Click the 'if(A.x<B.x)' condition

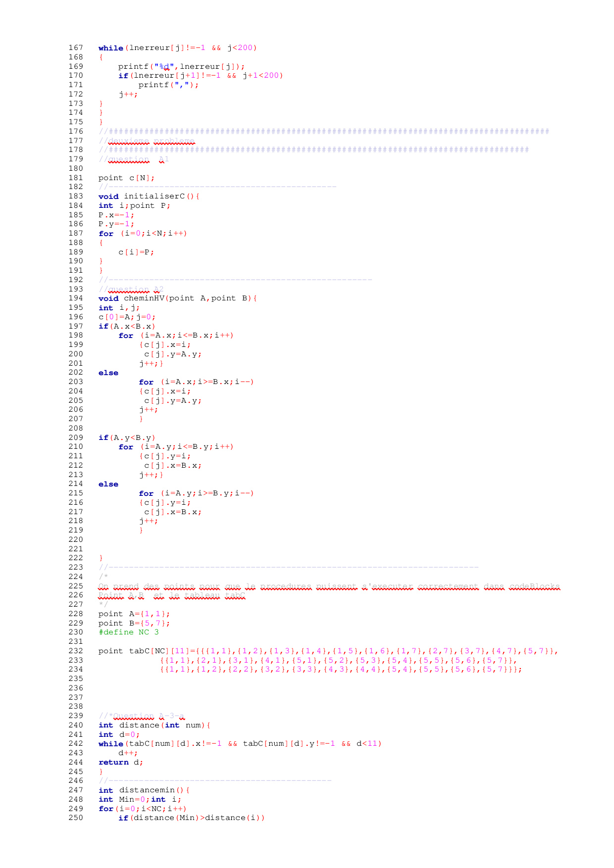(x=127, y=327)
